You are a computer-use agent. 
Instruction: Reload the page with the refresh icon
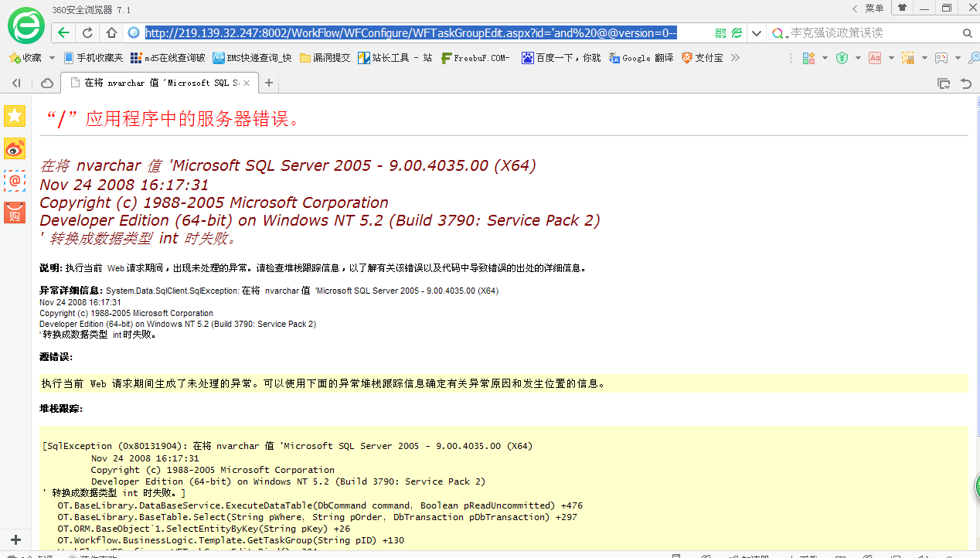click(x=87, y=32)
